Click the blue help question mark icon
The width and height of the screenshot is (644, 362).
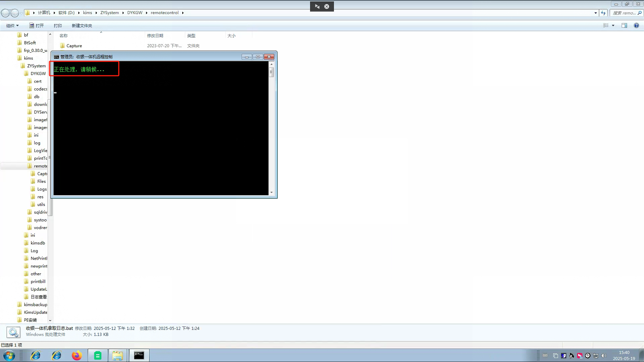pyautogui.click(x=636, y=26)
